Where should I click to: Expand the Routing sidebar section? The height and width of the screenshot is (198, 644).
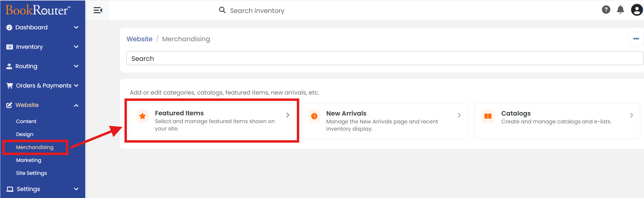43,66
